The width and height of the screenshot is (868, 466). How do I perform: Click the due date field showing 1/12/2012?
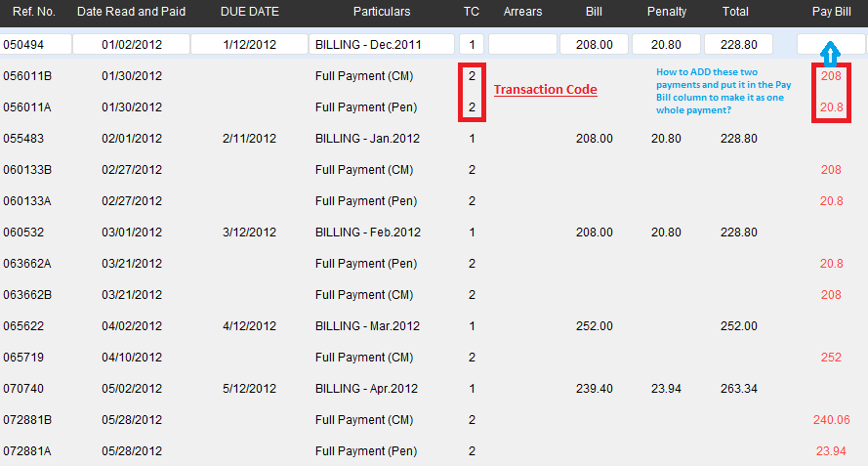tap(249, 45)
